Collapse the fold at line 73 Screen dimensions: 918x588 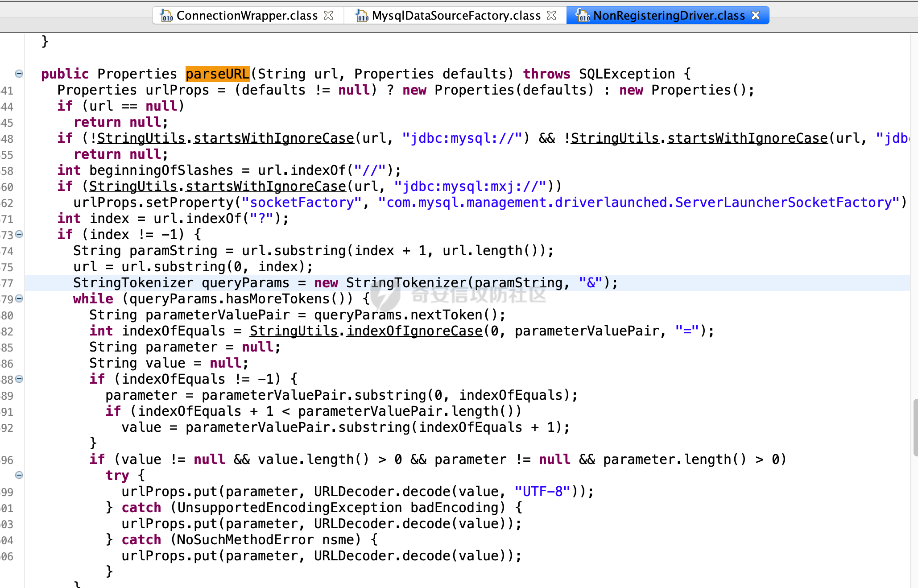click(x=19, y=234)
